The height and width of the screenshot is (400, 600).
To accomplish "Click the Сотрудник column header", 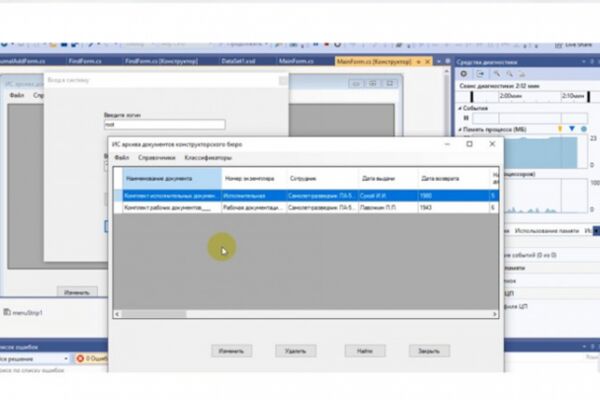I will pyautogui.click(x=322, y=178).
